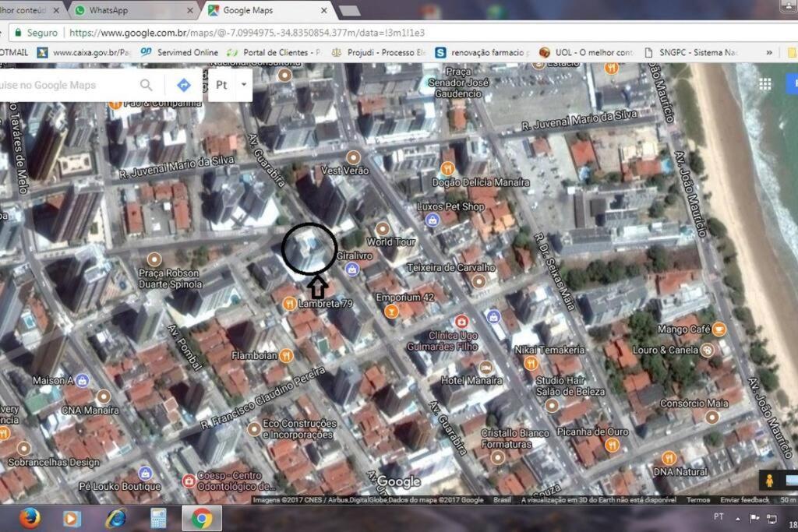Close the WhatsApp tab
The height and width of the screenshot is (532, 798).
tap(190, 10)
